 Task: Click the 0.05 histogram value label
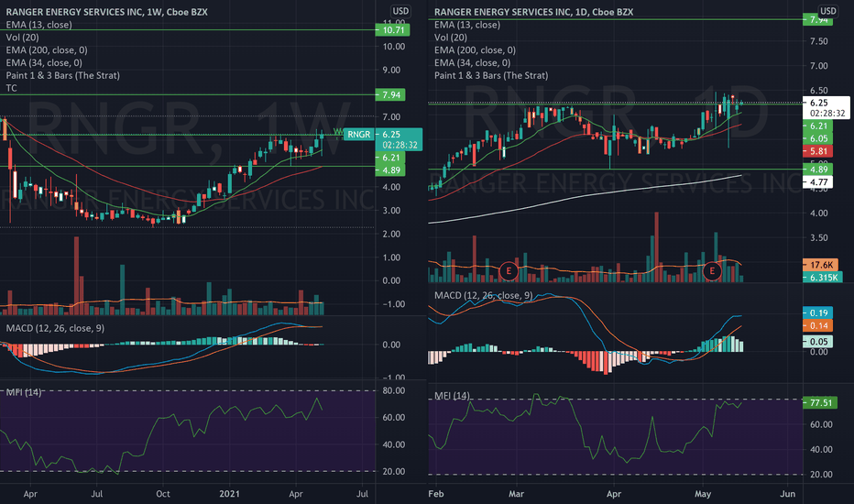818,342
